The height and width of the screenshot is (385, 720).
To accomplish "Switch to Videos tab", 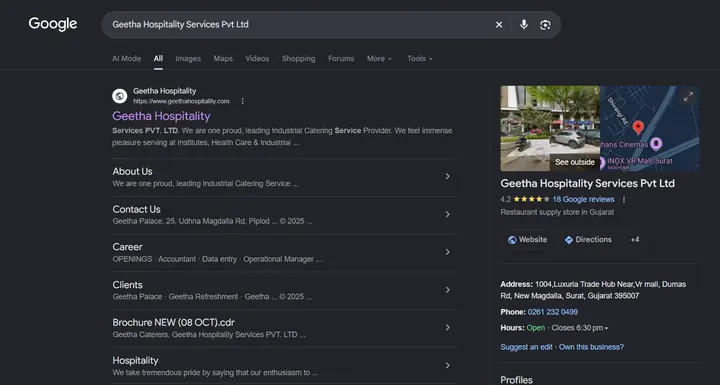I will [x=257, y=59].
